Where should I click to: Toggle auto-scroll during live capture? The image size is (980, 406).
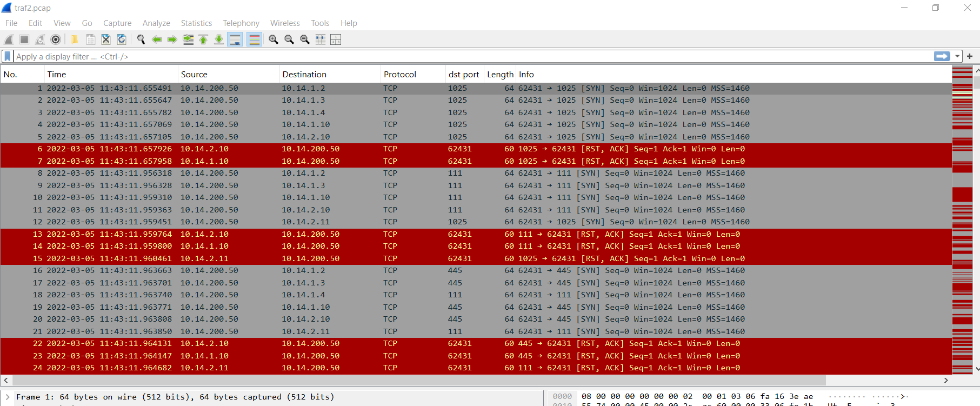(x=235, y=39)
